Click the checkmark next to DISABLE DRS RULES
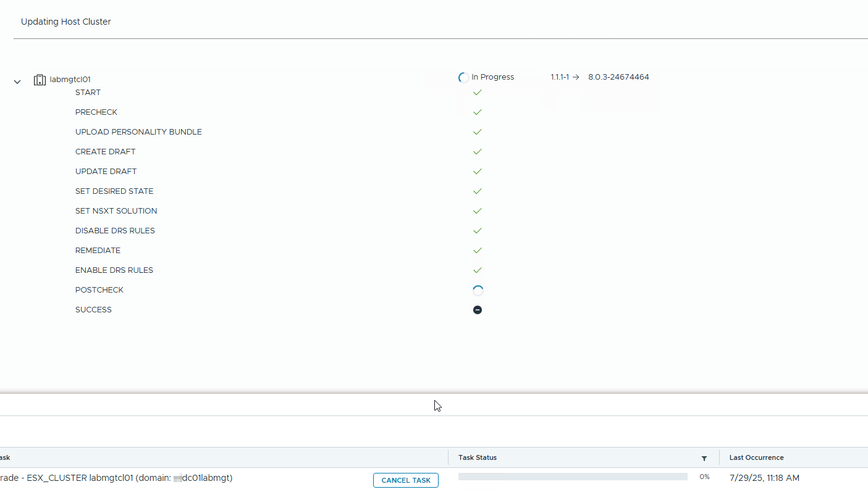 [477, 230]
